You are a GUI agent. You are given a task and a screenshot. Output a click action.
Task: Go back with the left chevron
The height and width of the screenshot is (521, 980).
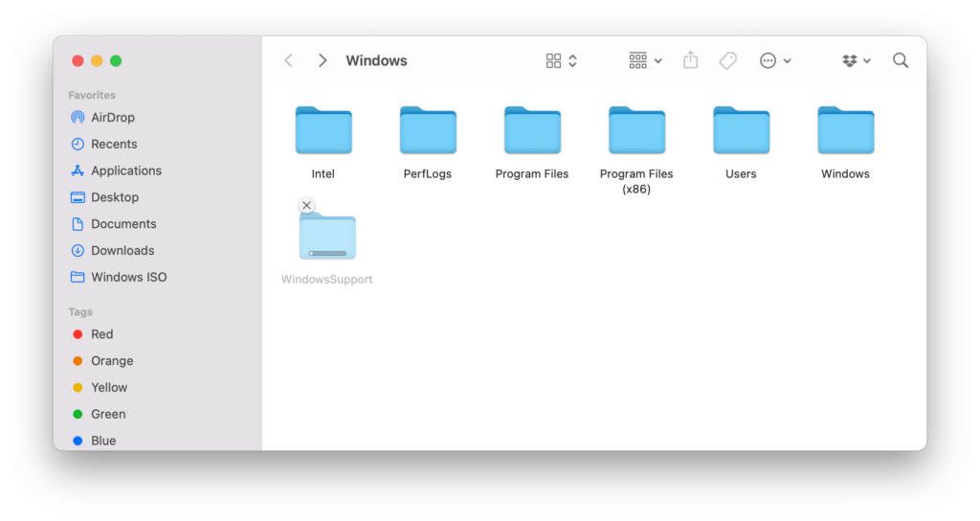pyautogui.click(x=289, y=60)
